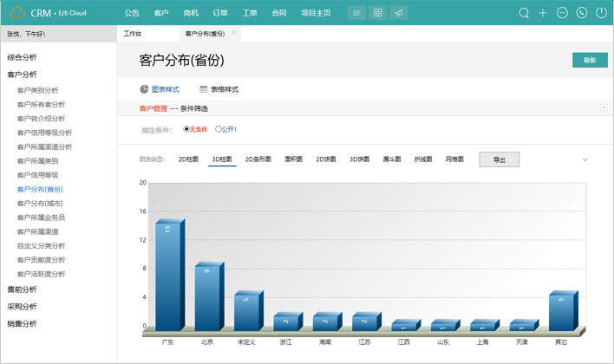
Task: Open the hamburger list menu icon
Action: click(x=356, y=13)
